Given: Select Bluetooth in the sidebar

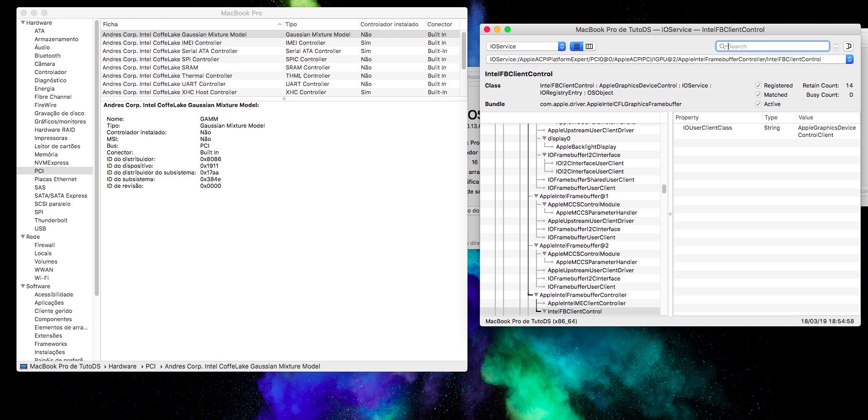Looking at the screenshot, I should click(47, 56).
